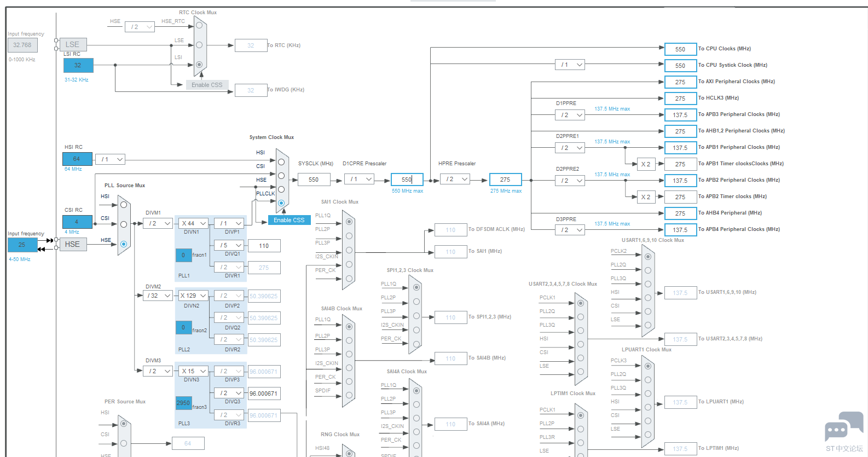Select PLL2P in SAI4A Clock Mux
This screenshot has height=457, width=868.
[416, 404]
